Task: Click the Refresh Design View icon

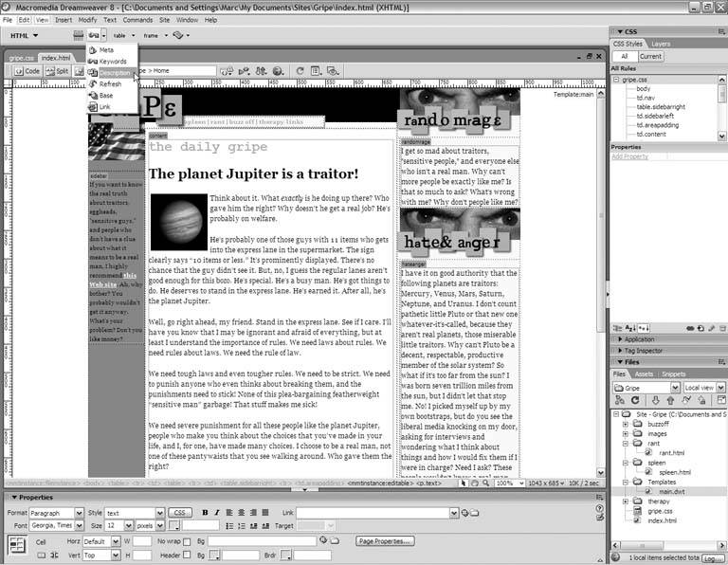Action: [300, 71]
